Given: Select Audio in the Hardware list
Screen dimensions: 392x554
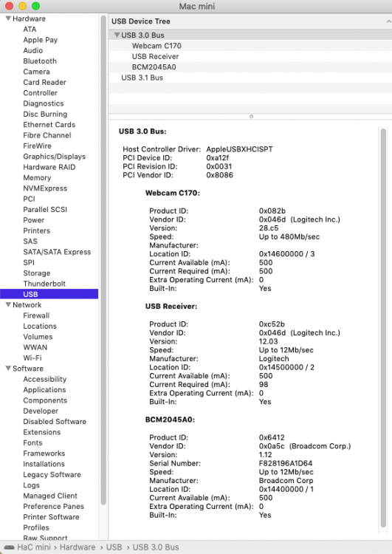Looking at the screenshot, I should pyautogui.click(x=32, y=50).
